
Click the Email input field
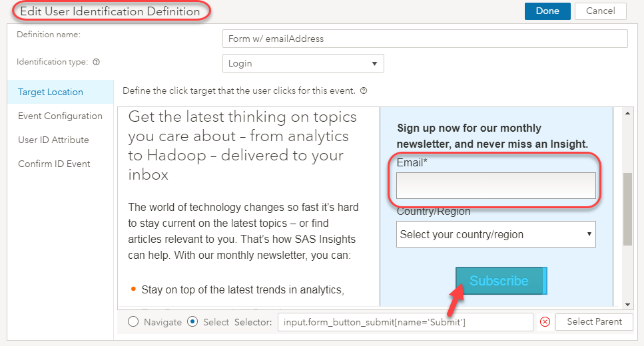coord(495,186)
